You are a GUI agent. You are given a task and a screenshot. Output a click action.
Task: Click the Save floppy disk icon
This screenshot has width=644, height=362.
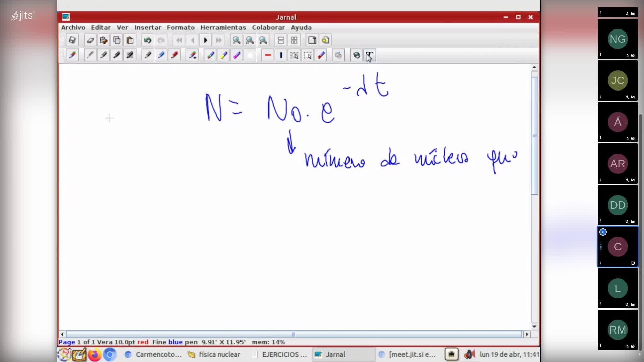72,40
